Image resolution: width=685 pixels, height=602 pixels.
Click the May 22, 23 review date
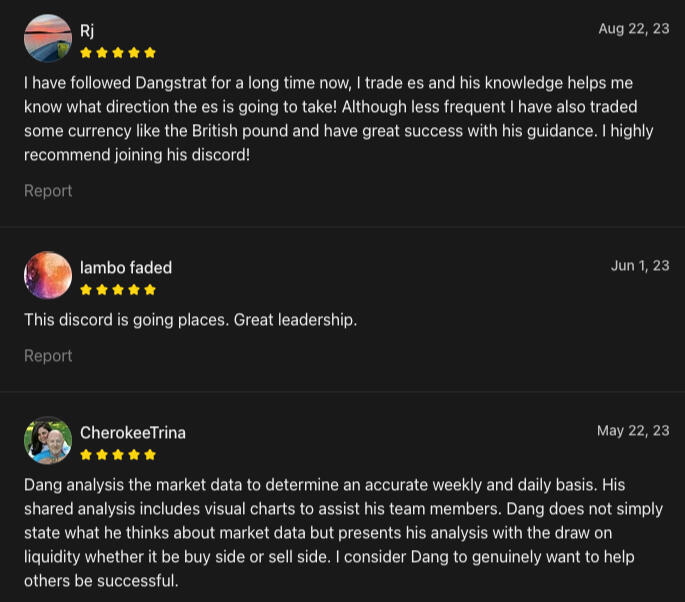[x=633, y=431]
